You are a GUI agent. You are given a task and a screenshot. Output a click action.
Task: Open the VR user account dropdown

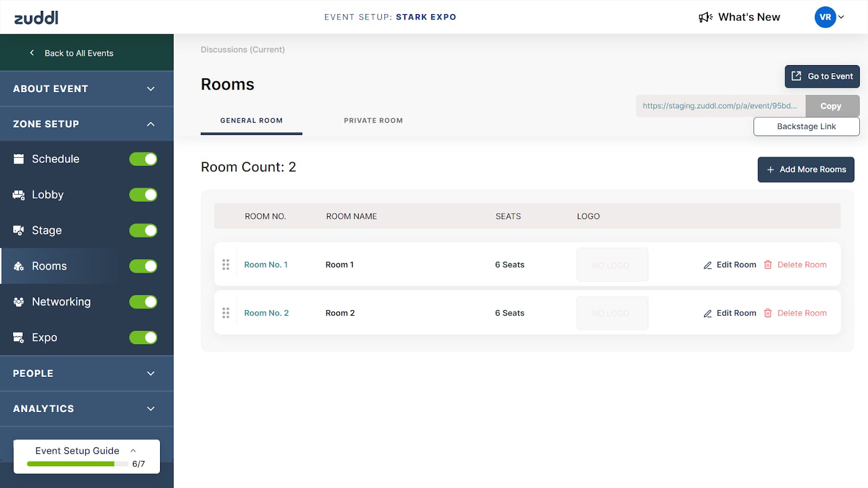[829, 17]
